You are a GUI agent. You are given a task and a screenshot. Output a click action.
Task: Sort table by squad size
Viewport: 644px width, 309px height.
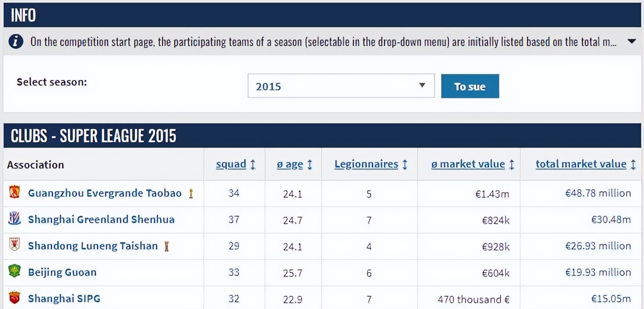pyautogui.click(x=231, y=164)
